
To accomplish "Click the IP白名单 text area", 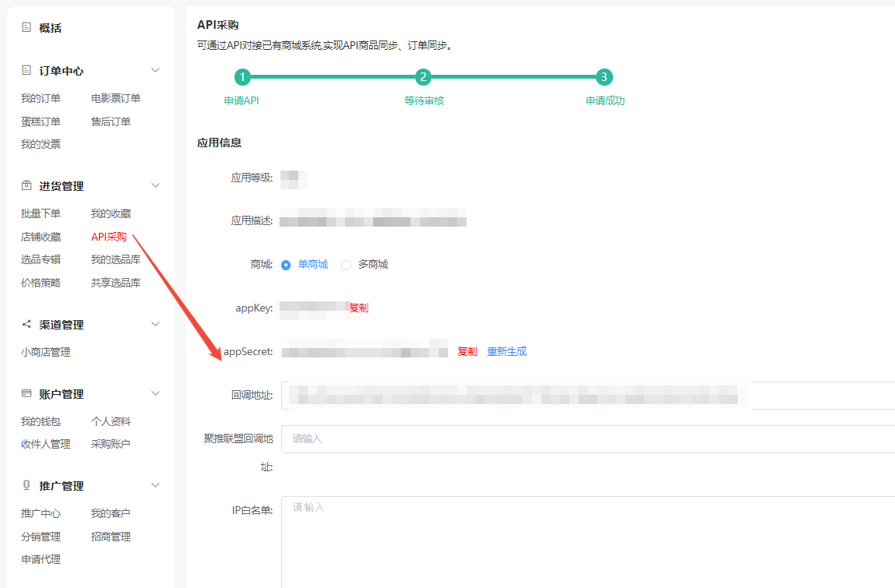I will click(x=588, y=542).
